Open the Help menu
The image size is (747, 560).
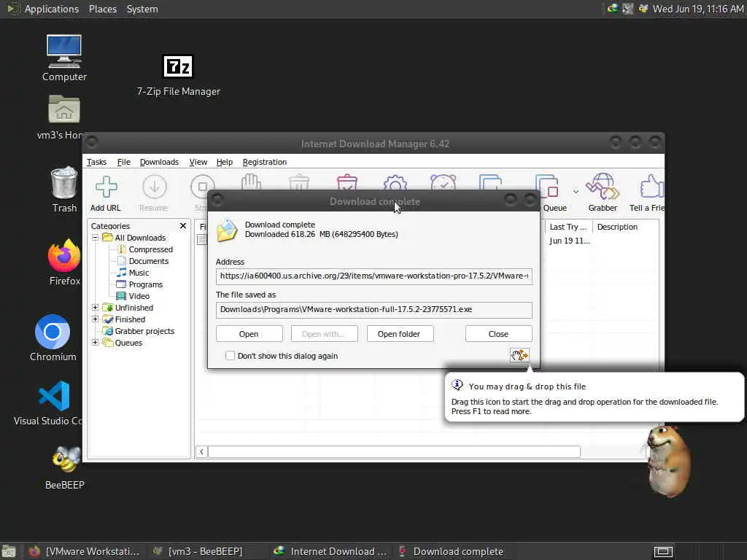pyautogui.click(x=225, y=162)
